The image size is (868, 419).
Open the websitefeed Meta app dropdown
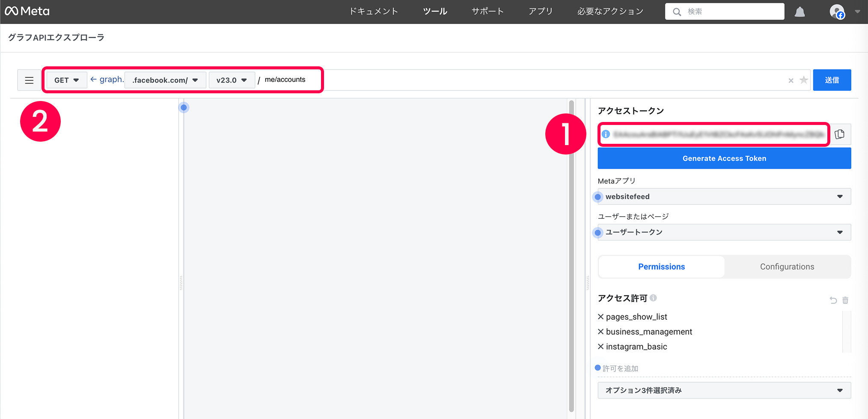click(x=724, y=196)
